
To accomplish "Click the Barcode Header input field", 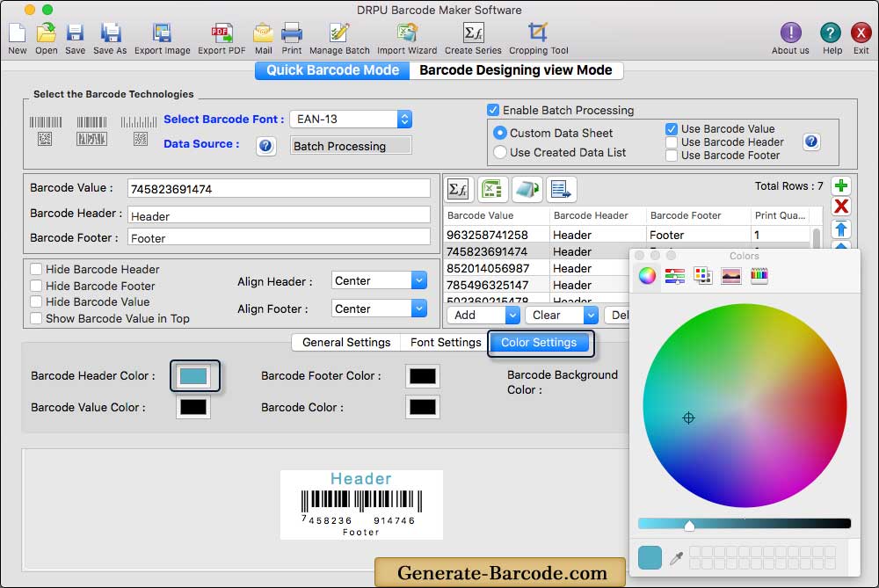I will (x=279, y=215).
